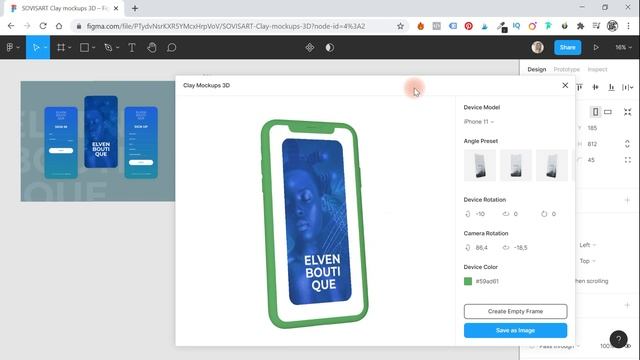The height and width of the screenshot is (360, 640).
Task: Click the 3D phone mockup preview
Action: tap(315, 224)
